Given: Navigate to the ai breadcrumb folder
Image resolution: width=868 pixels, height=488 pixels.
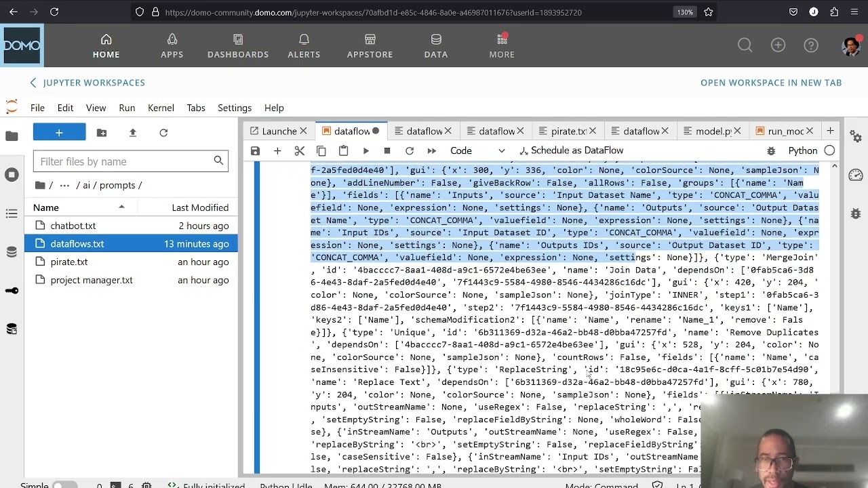Looking at the screenshot, I should 87,185.
